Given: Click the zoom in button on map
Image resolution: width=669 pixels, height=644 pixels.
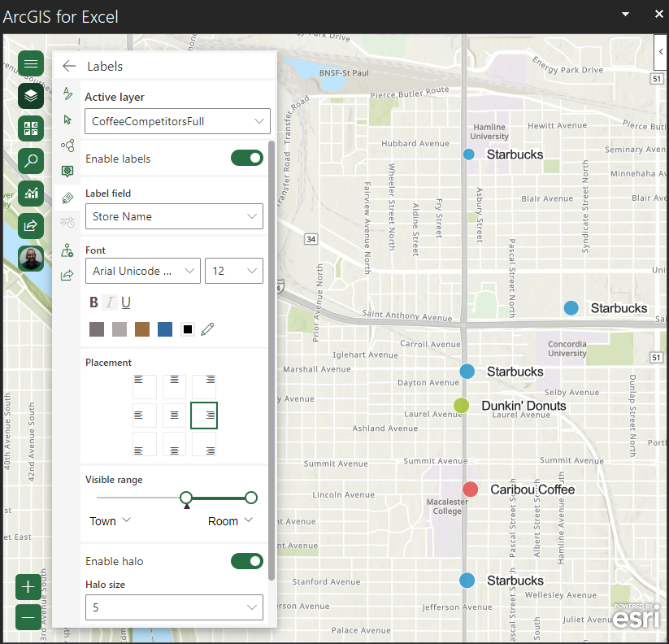Looking at the screenshot, I should pos(27,586).
